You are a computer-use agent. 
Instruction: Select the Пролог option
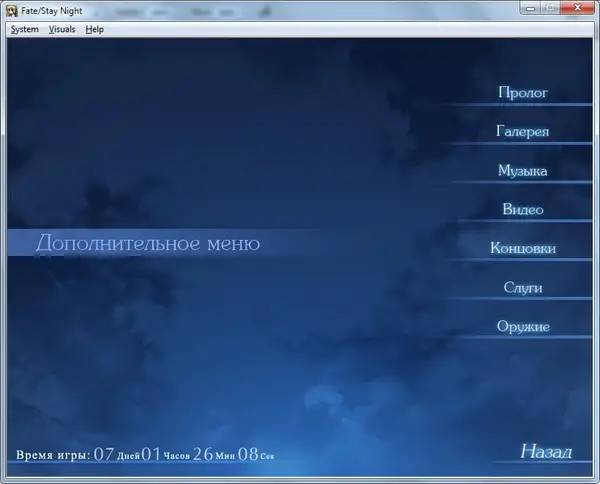(x=523, y=93)
